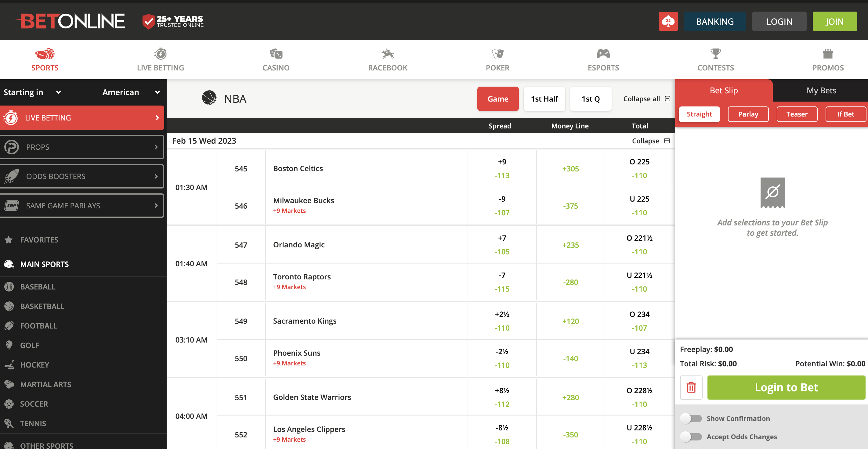868x449 pixels.
Task: Select the Parlay bet type
Action: (748, 114)
